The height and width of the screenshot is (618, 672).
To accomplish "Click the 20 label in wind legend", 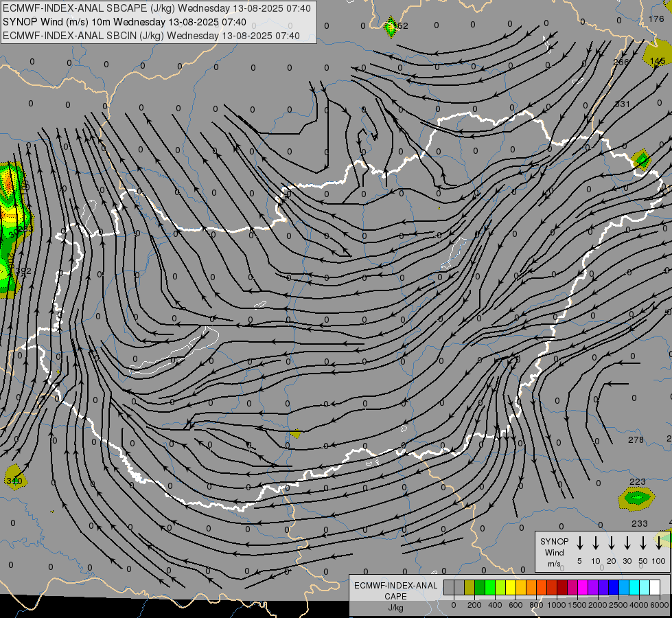I will pyautogui.click(x=611, y=561).
